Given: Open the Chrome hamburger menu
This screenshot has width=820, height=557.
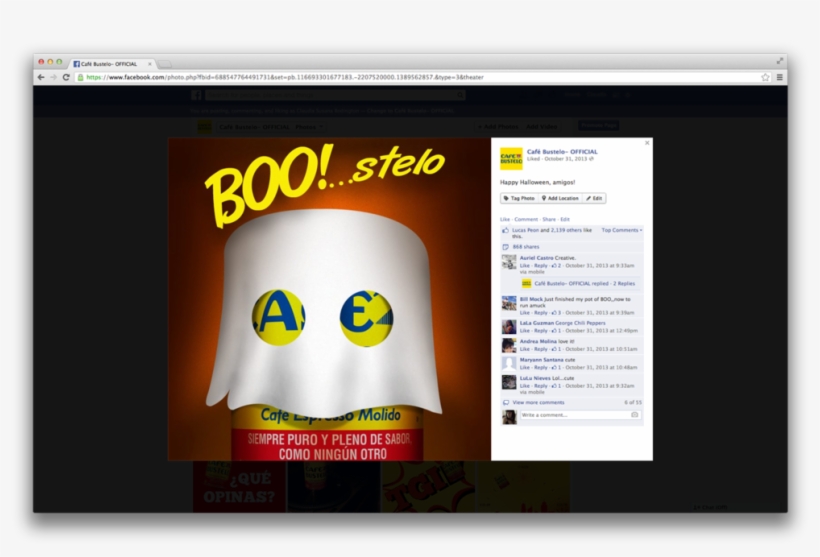Looking at the screenshot, I should (x=779, y=77).
